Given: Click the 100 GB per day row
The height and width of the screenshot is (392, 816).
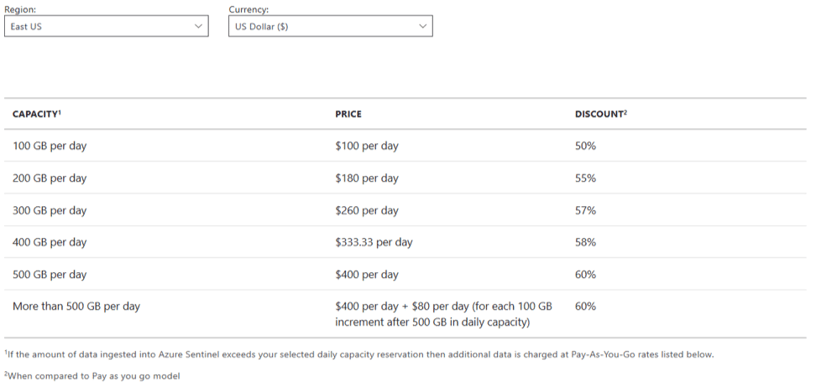Looking at the screenshot, I should tap(405, 146).
